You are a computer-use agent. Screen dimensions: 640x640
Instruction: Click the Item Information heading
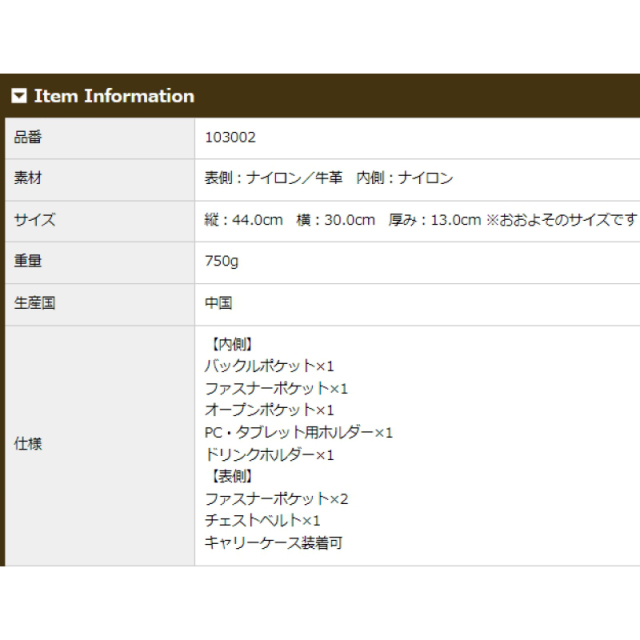[114, 96]
